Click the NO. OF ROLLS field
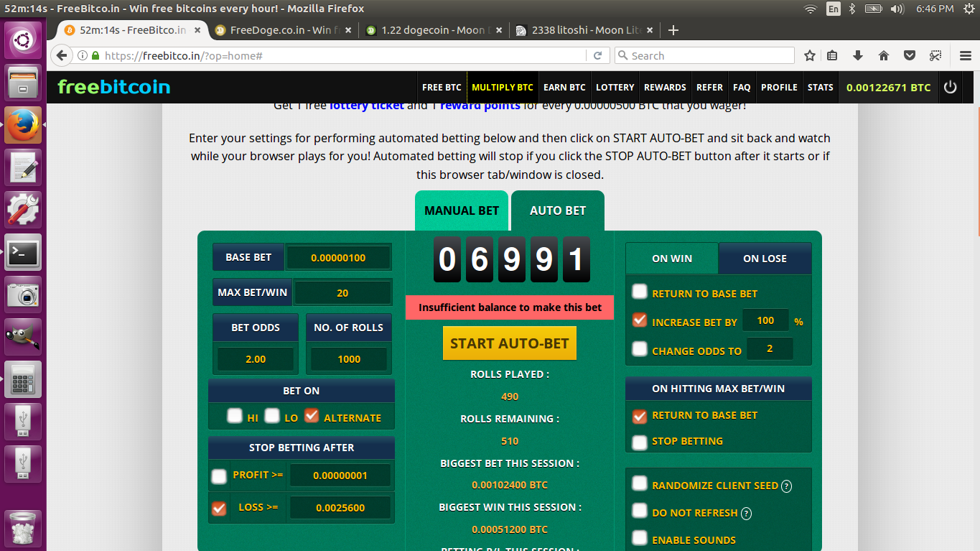 click(x=349, y=359)
